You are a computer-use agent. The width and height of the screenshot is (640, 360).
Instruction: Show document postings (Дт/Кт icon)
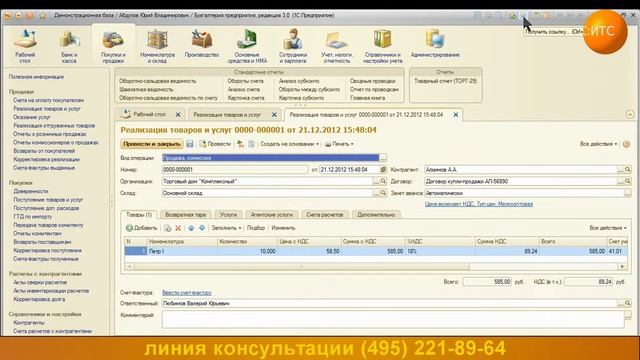coord(240,144)
